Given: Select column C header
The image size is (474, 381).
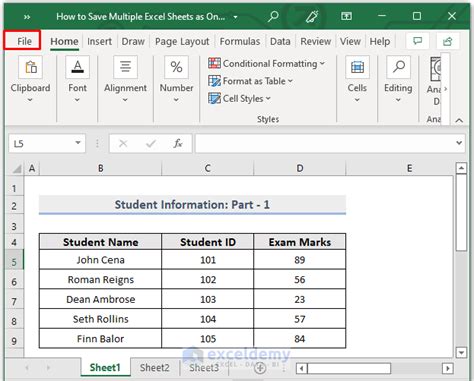Looking at the screenshot, I should pyautogui.click(x=207, y=169).
